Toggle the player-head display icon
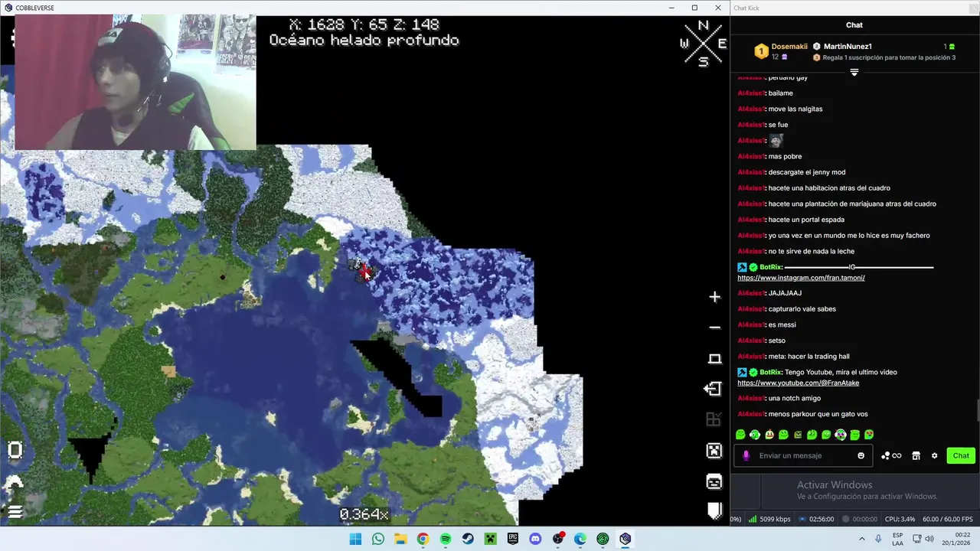Viewport: 980px width, 551px height. coord(714,481)
